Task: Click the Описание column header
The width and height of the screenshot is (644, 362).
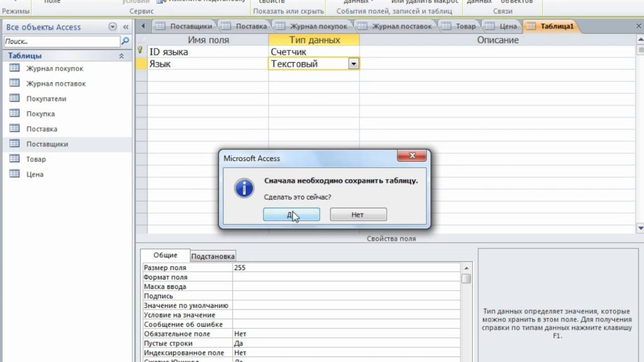Action: coord(498,40)
